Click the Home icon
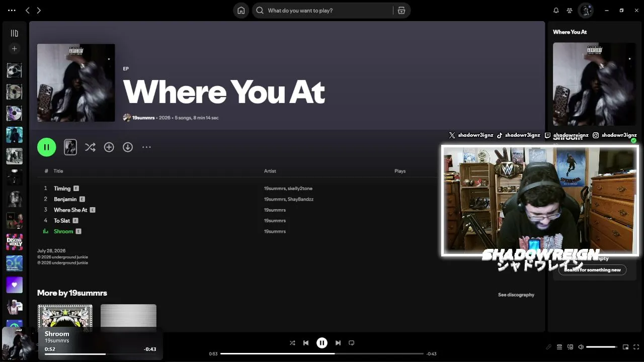The height and width of the screenshot is (362, 644). click(241, 10)
